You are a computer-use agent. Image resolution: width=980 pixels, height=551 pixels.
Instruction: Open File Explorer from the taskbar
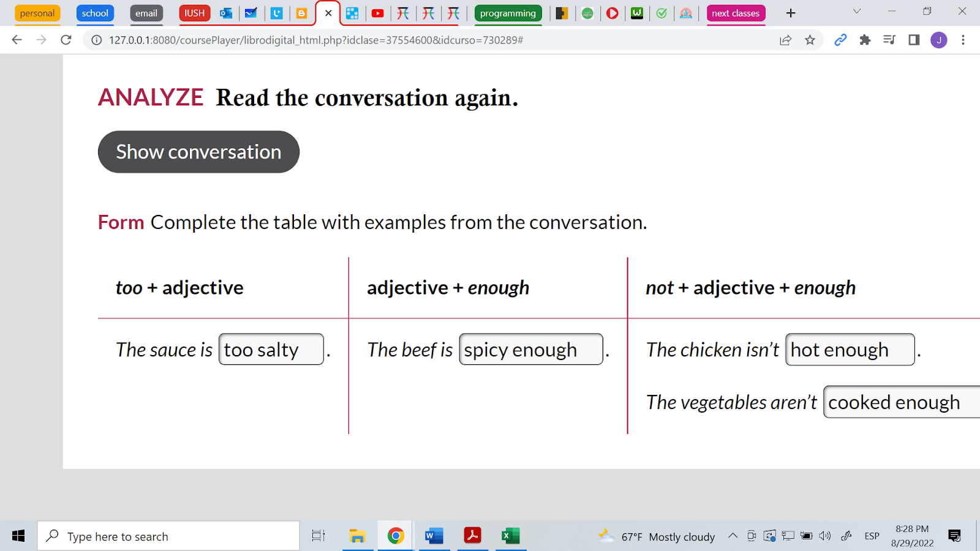(358, 536)
